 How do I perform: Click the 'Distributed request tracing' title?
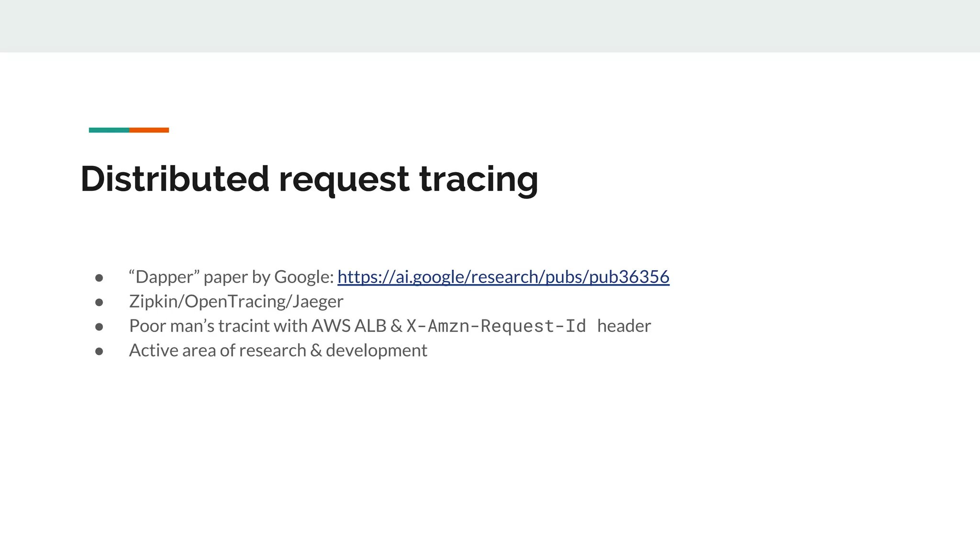coord(309,179)
